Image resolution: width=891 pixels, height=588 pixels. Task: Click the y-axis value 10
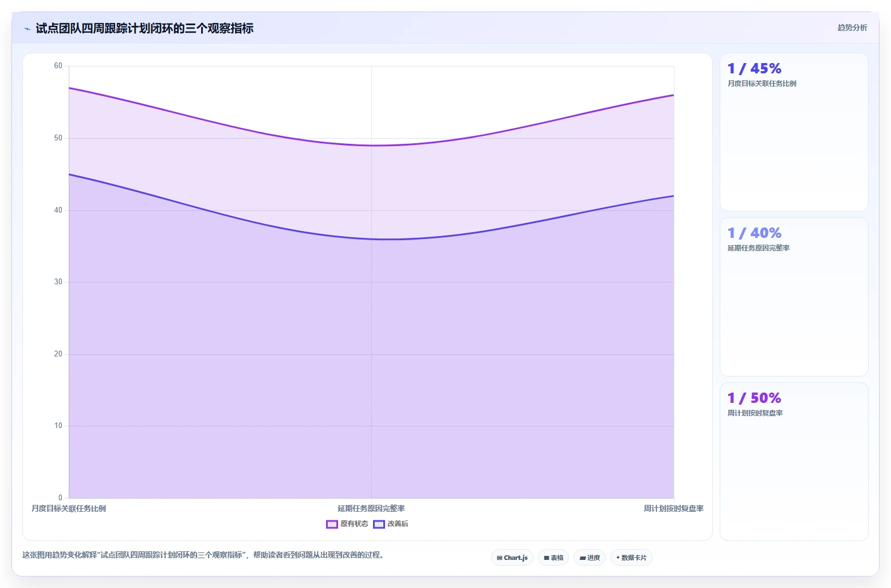point(58,426)
